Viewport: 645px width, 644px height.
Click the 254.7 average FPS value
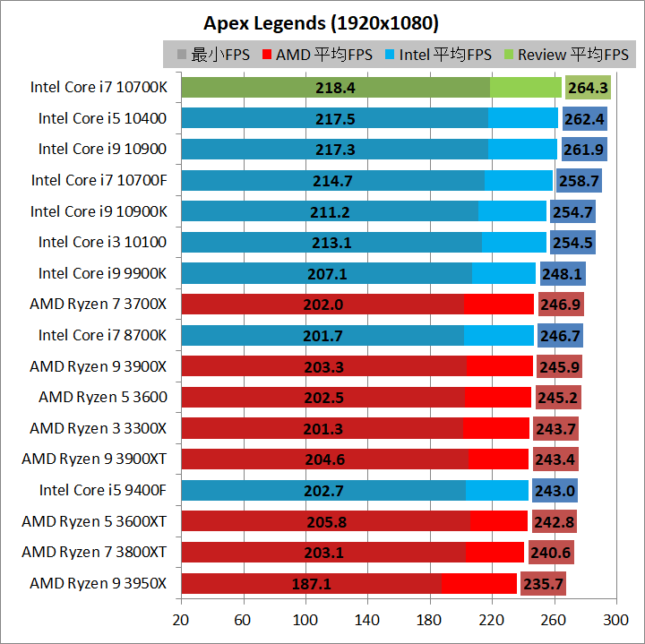[x=572, y=212]
